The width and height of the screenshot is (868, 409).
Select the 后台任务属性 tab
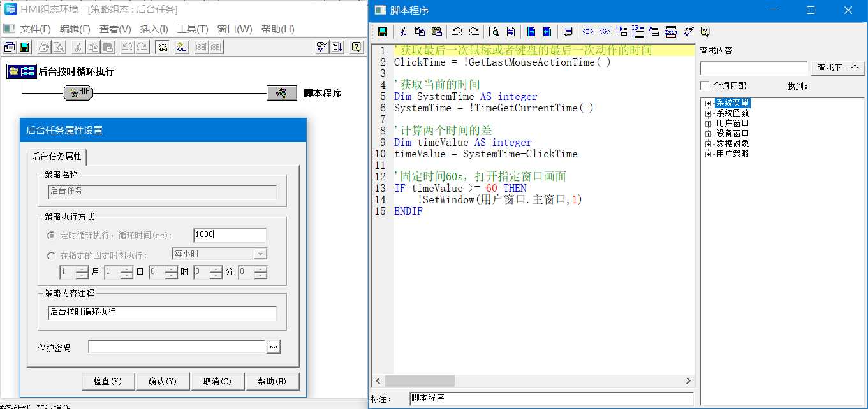click(x=56, y=156)
